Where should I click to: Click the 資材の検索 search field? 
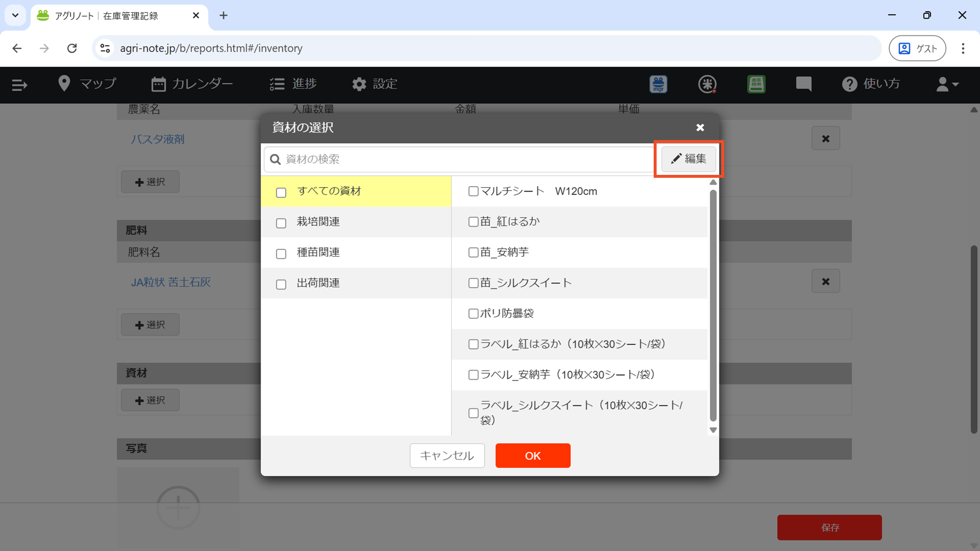[x=460, y=159]
